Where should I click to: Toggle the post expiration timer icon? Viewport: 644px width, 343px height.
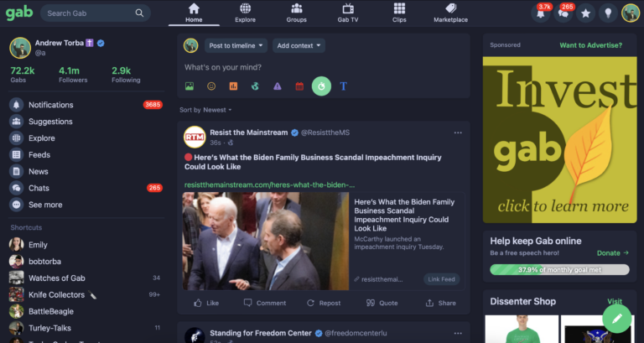321,86
